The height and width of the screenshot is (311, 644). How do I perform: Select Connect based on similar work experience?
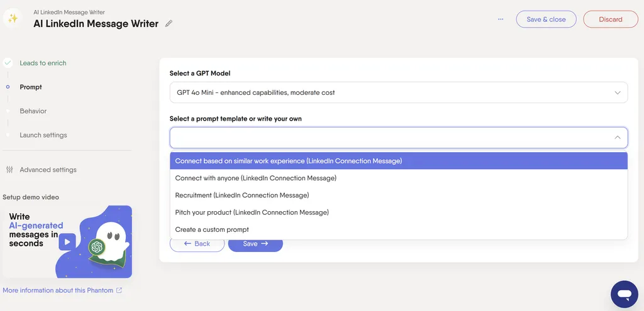[x=399, y=161]
